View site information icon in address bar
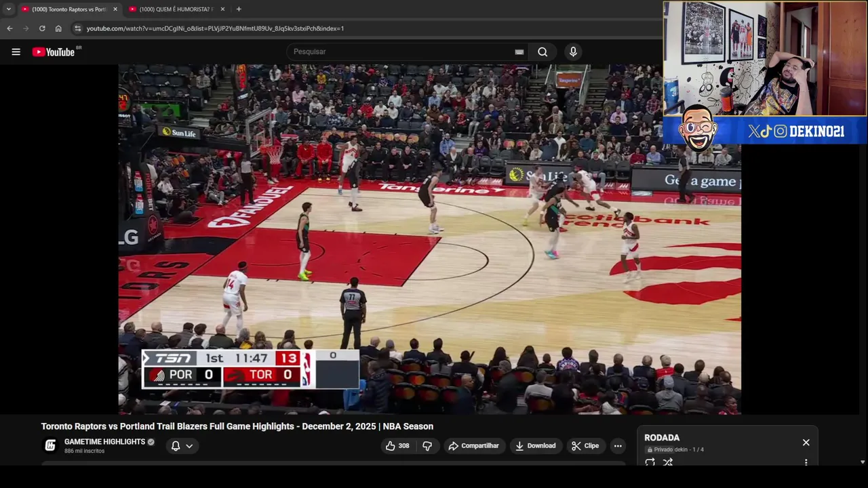The width and height of the screenshot is (868, 488). (x=77, y=28)
